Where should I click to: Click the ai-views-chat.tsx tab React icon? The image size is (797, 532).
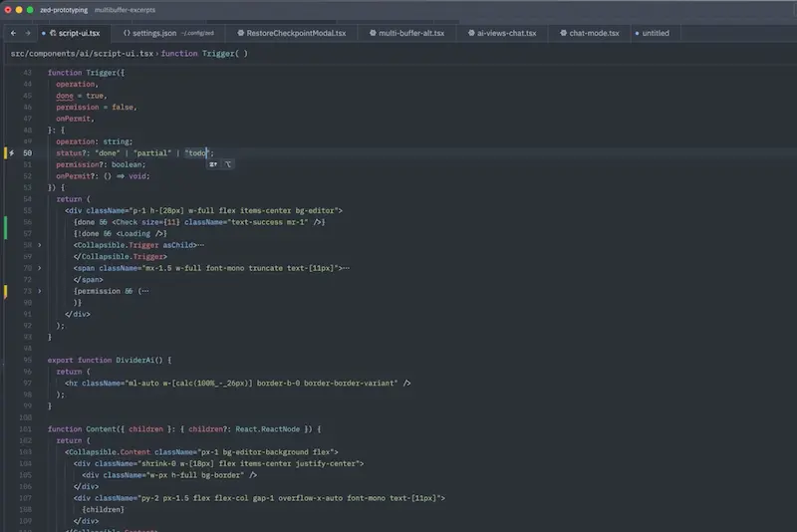[471, 33]
